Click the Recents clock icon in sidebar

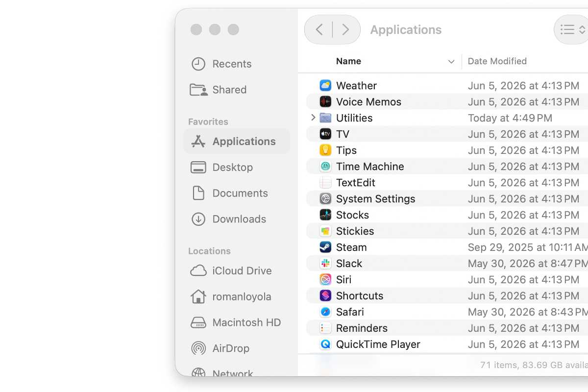click(198, 64)
